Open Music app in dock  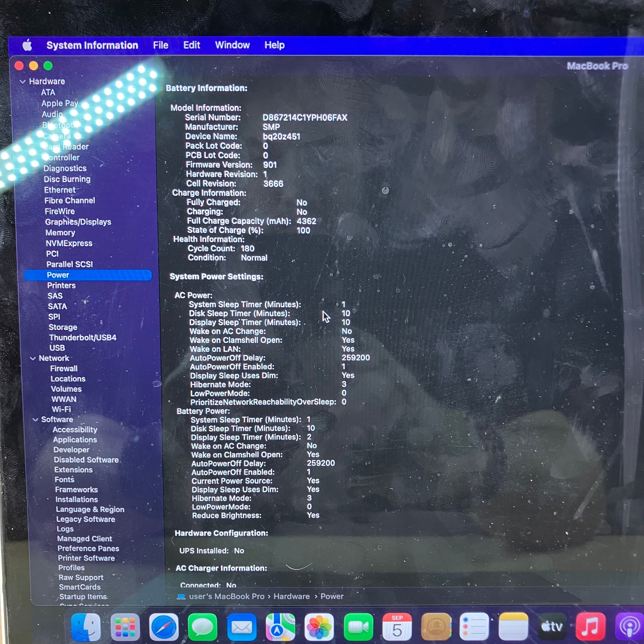590,627
